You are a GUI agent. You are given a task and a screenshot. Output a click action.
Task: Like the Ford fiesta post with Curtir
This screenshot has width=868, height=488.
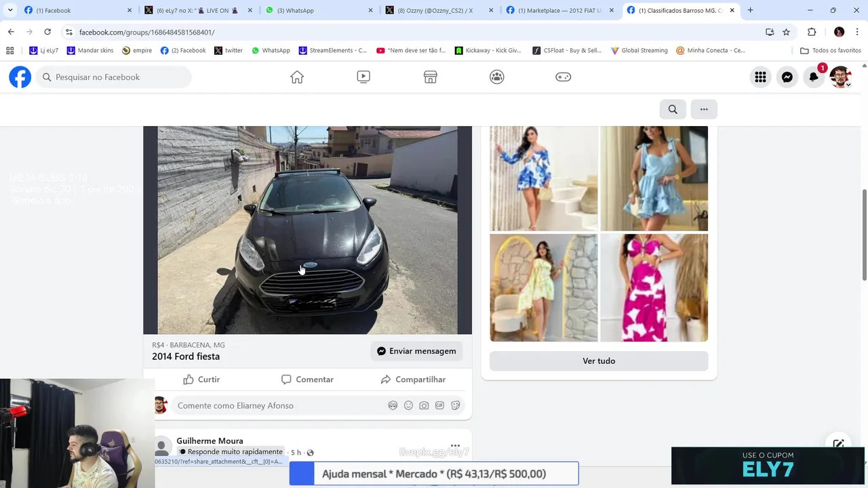click(x=201, y=380)
